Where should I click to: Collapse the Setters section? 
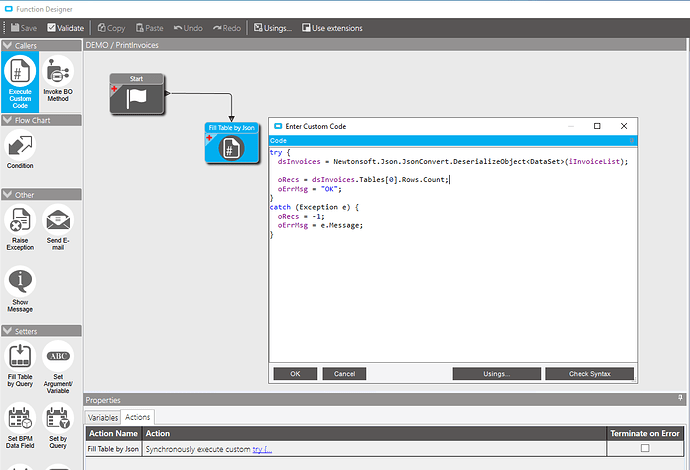click(8, 329)
